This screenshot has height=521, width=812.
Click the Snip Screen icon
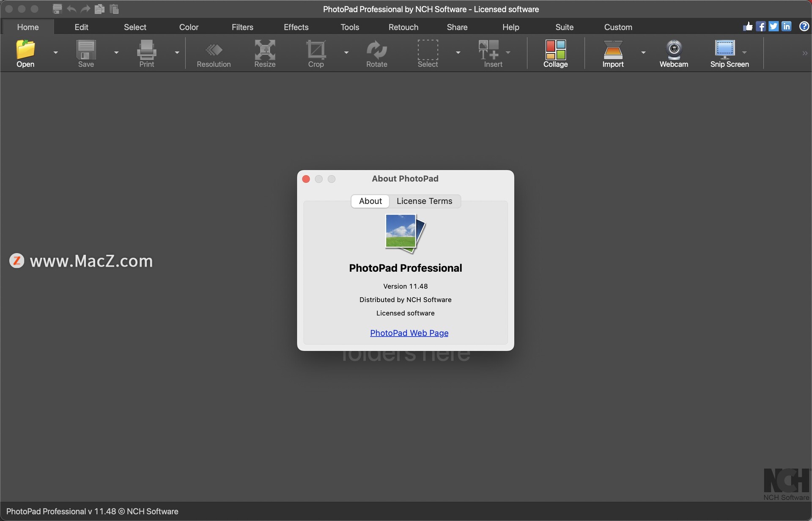[725, 50]
